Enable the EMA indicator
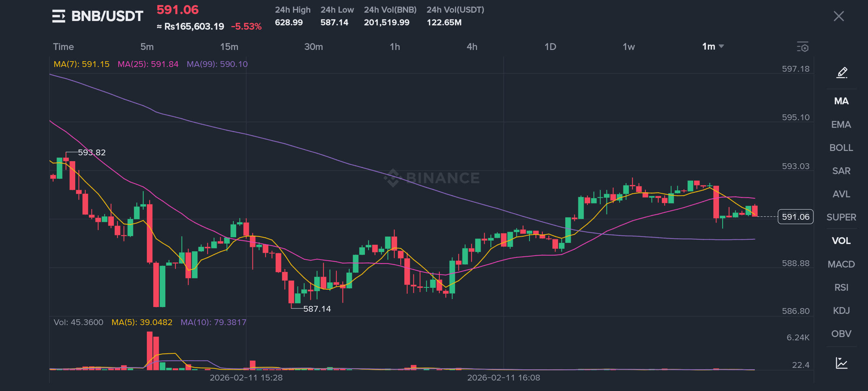Image resolution: width=868 pixels, height=391 pixels. coord(841,125)
